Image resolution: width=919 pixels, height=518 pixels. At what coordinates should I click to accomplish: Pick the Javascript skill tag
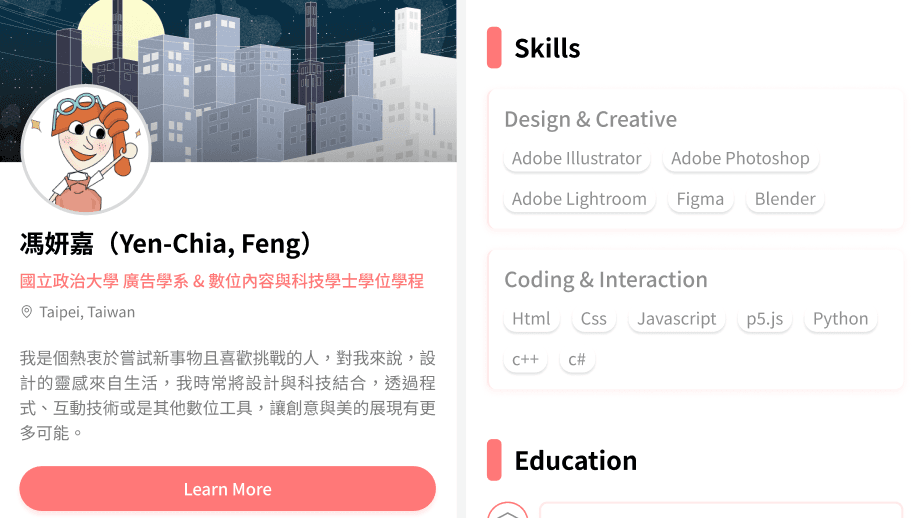pos(676,319)
